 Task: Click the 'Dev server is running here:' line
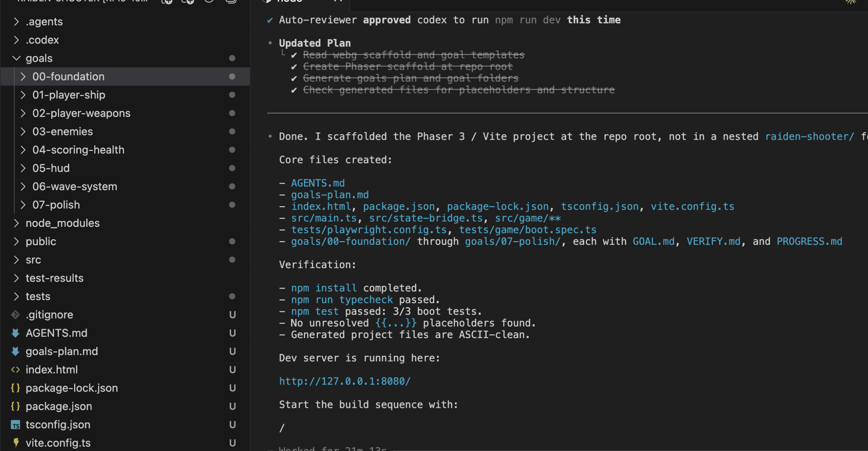(360, 358)
